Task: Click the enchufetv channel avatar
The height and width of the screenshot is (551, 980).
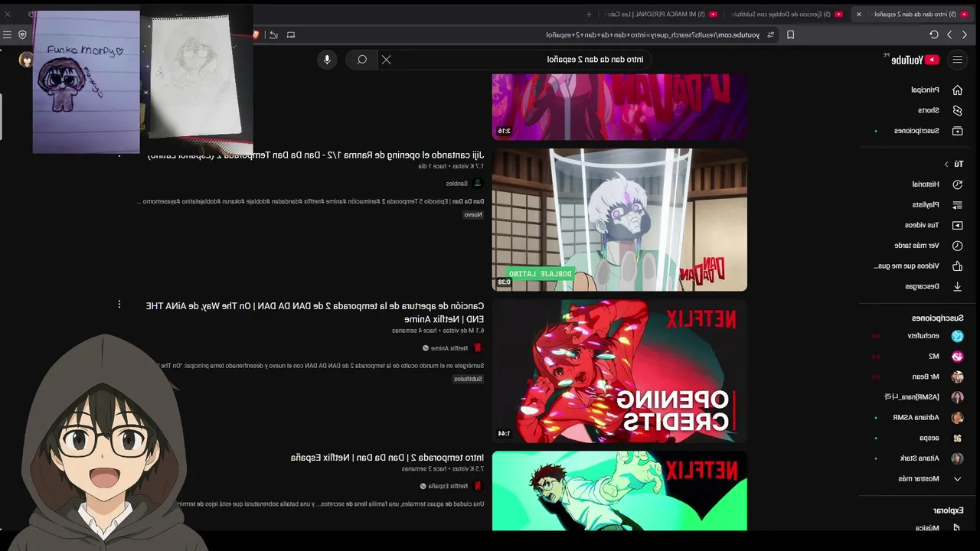Action: click(957, 336)
